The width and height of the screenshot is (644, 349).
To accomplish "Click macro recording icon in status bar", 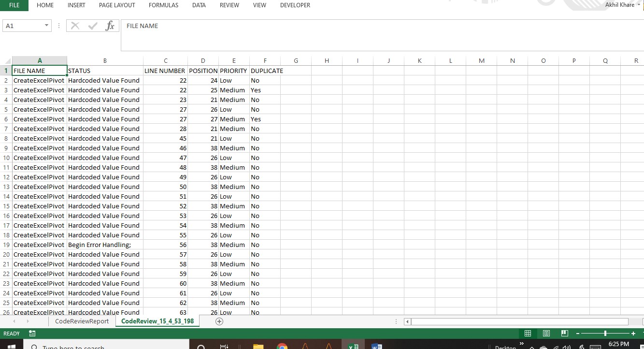I will click(x=32, y=334).
